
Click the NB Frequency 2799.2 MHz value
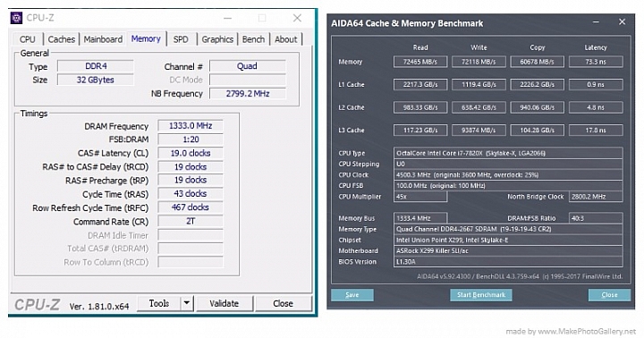click(x=248, y=94)
